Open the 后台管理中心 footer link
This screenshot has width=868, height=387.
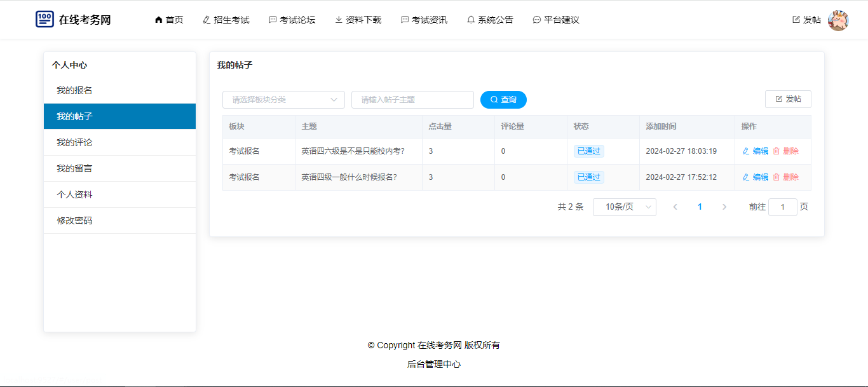[x=434, y=364]
